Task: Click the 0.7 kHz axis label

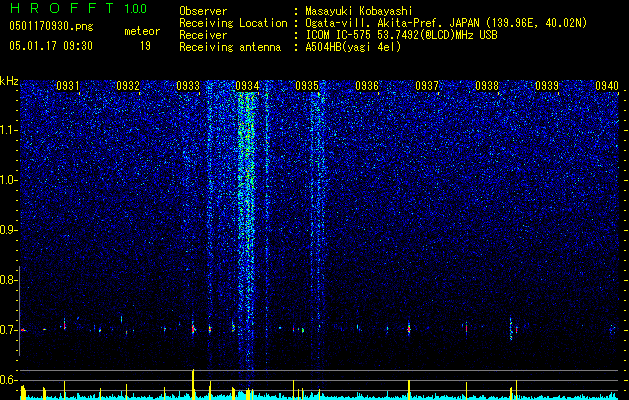Action: pos(8,330)
